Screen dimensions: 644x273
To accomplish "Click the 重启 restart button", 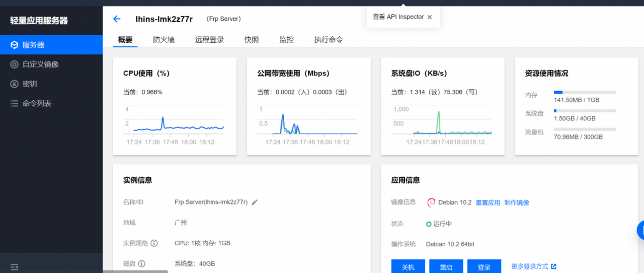I will pyautogui.click(x=446, y=266).
